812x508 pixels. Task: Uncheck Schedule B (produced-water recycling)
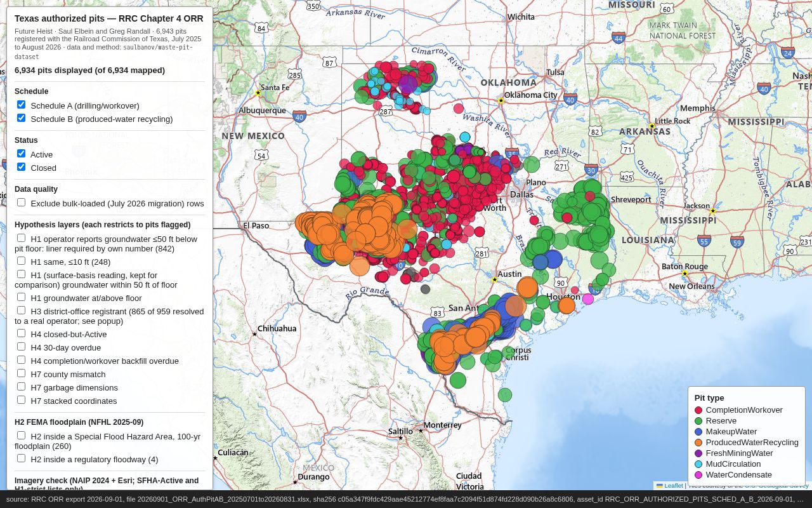coord(22,117)
